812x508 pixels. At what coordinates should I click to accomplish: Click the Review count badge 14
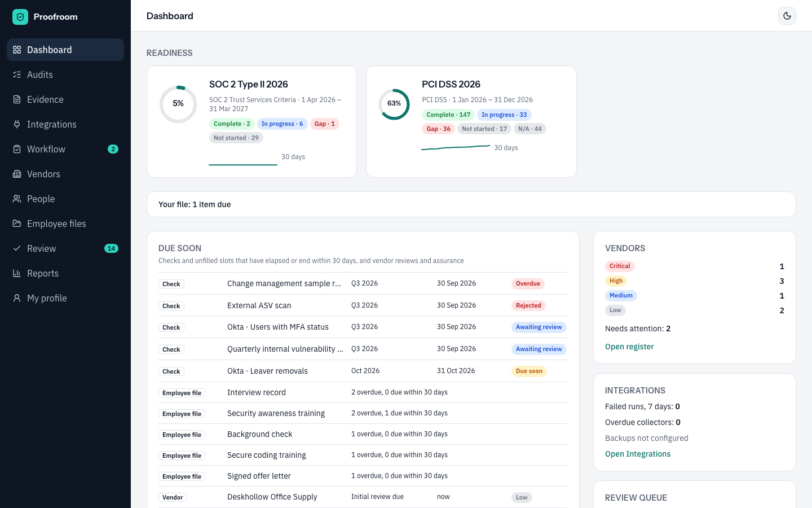pyautogui.click(x=111, y=248)
